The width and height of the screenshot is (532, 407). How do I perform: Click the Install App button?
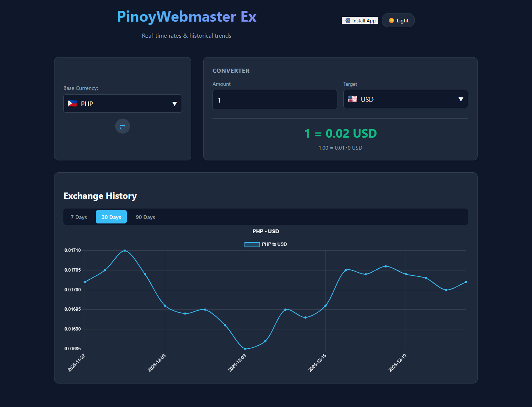coord(359,20)
